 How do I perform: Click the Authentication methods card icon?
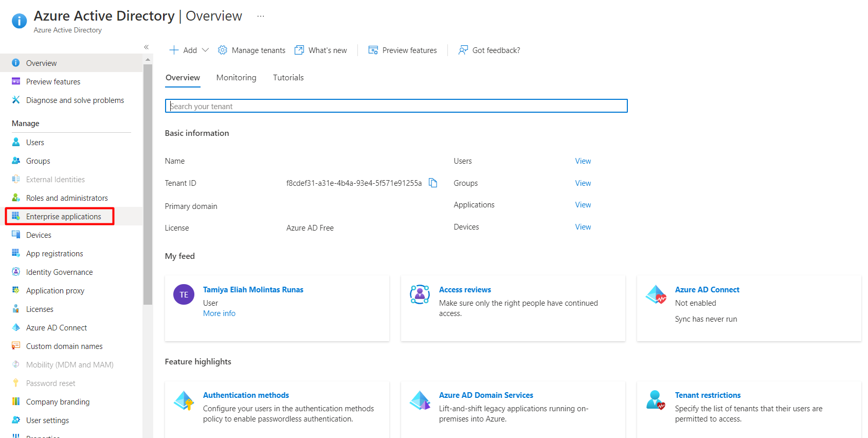pos(184,400)
